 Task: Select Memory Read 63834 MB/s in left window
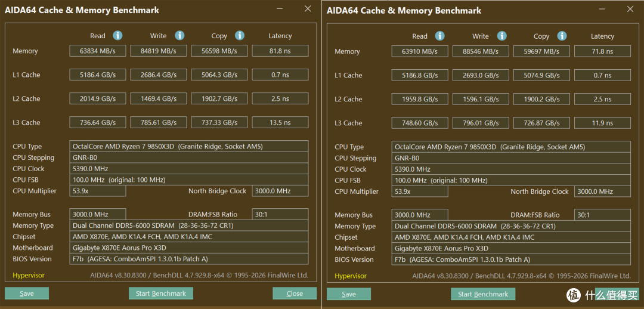coord(98,51)
